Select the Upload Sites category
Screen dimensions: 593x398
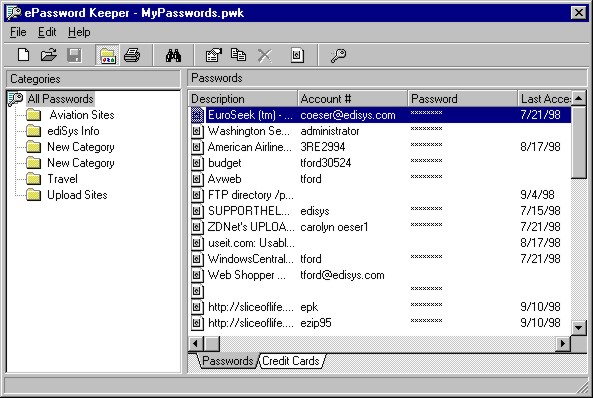77,195
